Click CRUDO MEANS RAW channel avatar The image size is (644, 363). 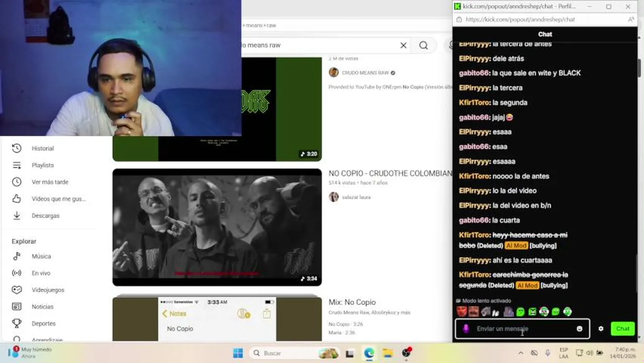(334, 73)
